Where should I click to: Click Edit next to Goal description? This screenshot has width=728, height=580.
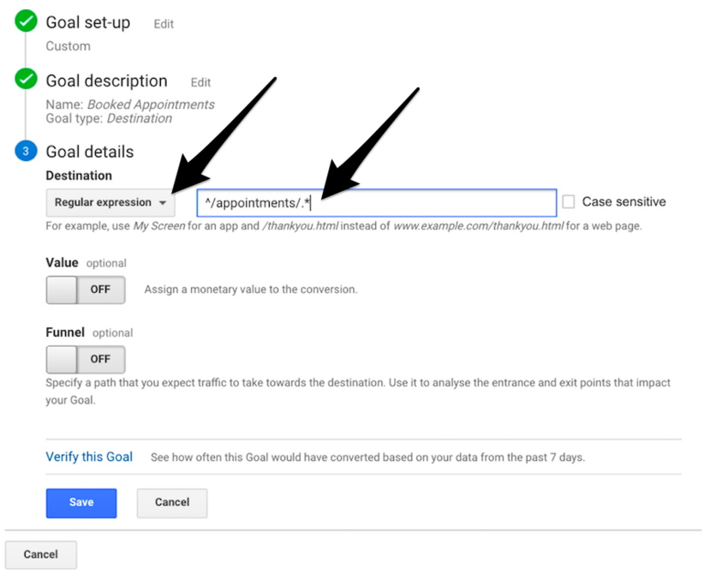200,82
